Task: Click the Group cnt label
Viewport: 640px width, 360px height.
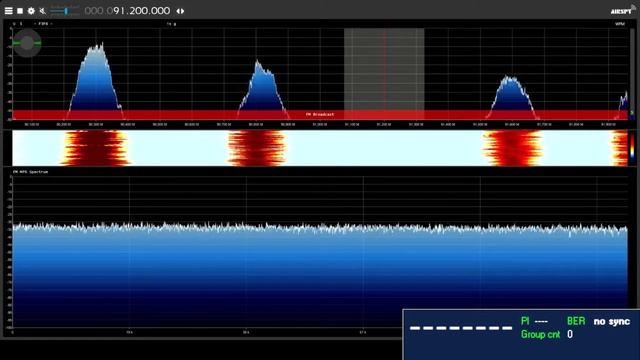Action: point(540,335)
